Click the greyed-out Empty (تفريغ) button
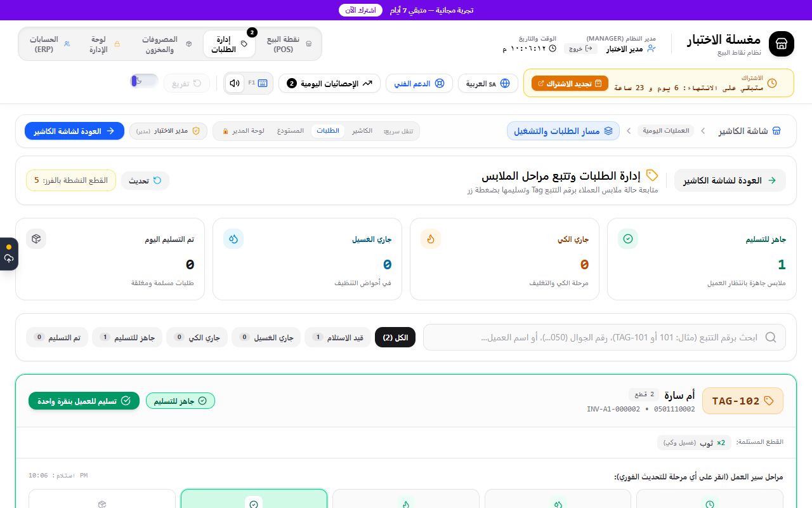 tap(187, 83)
